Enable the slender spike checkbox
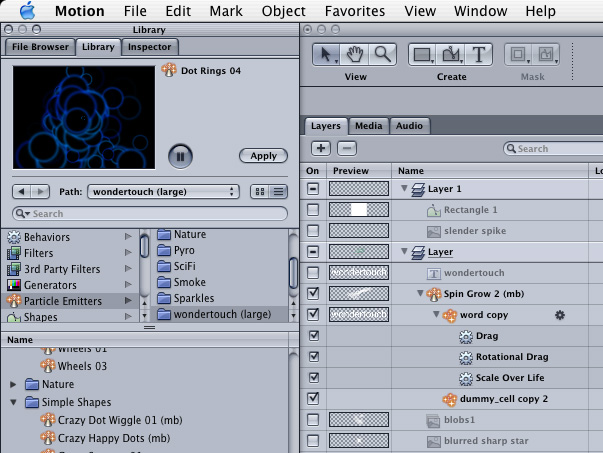This screenshot has width=603, height=453. pyautogui.click(x=313, y=231)
